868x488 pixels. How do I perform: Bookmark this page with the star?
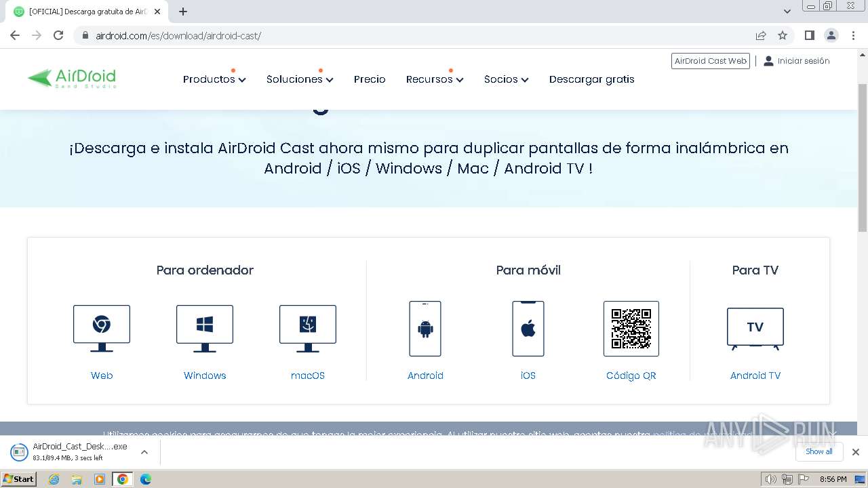click(783, 35)
